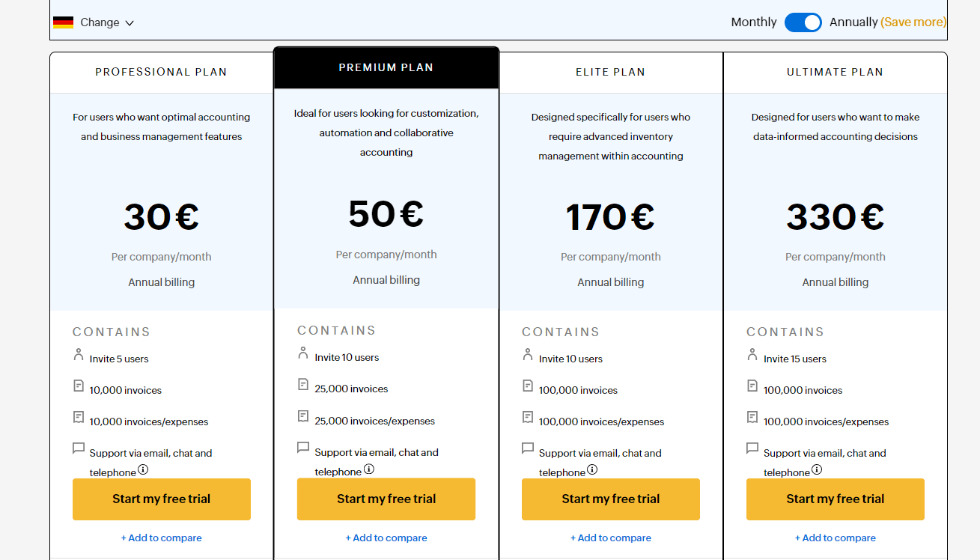Click the chevron next to Change

click(130, 23)
